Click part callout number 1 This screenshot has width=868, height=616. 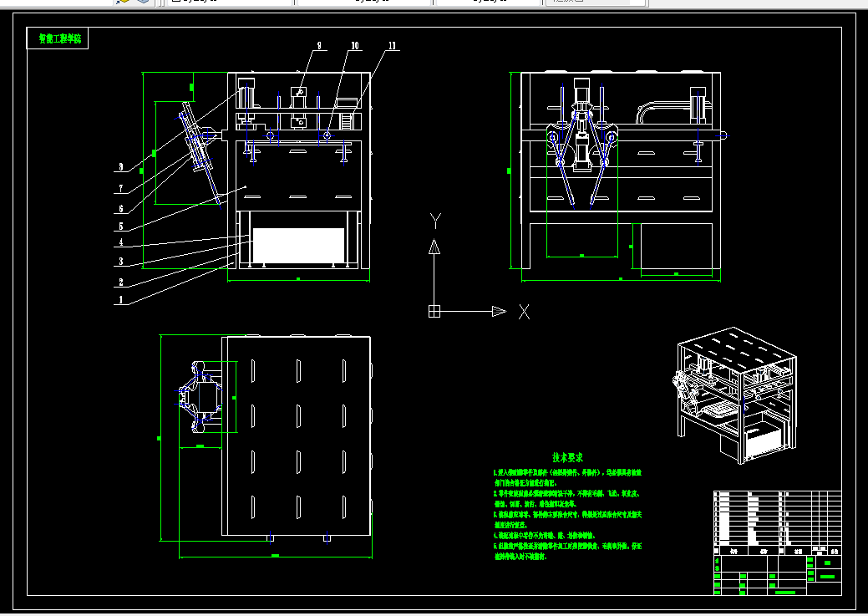pos(121,300)
